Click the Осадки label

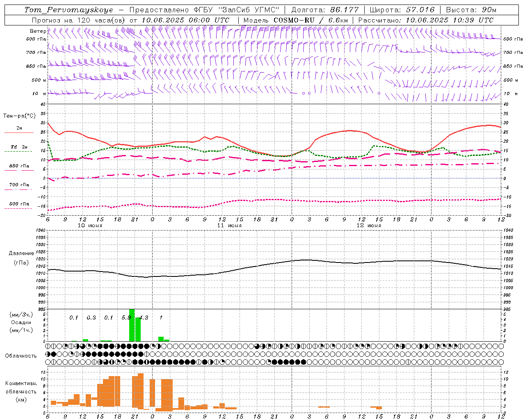tap(21, 322)
